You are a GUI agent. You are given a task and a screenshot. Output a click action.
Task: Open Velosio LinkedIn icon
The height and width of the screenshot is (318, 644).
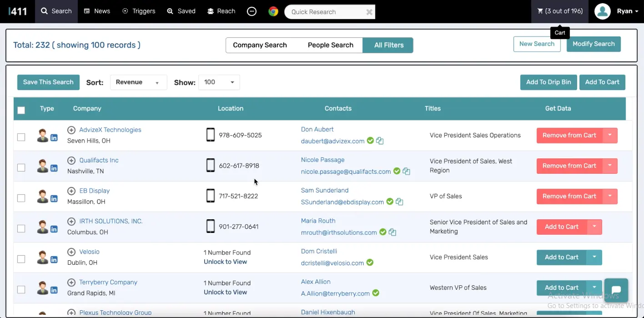[54, 259]
